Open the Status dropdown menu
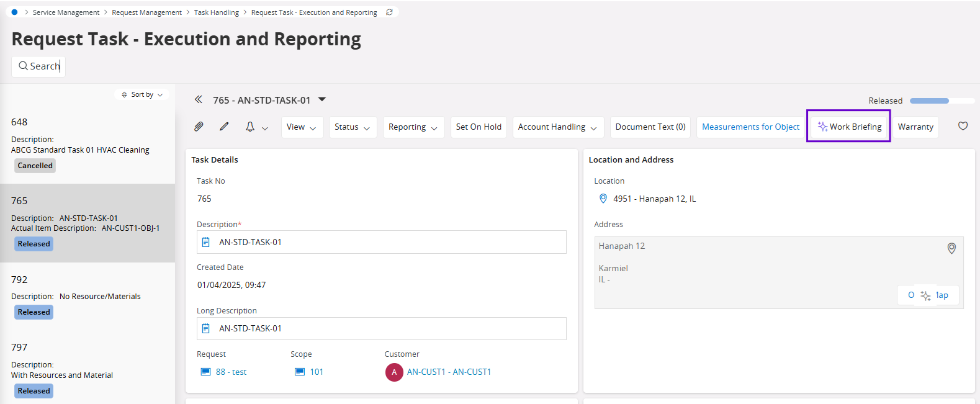This screenshot has width=980, height=404. [352, 127]
